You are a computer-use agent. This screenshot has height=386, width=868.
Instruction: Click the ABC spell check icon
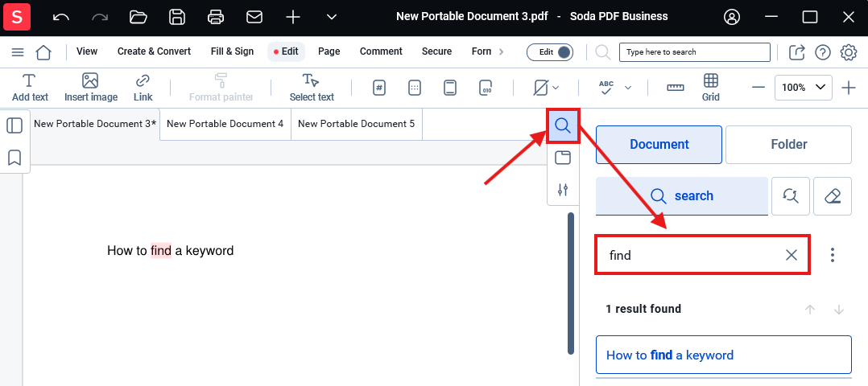click(x=607, y=88)
